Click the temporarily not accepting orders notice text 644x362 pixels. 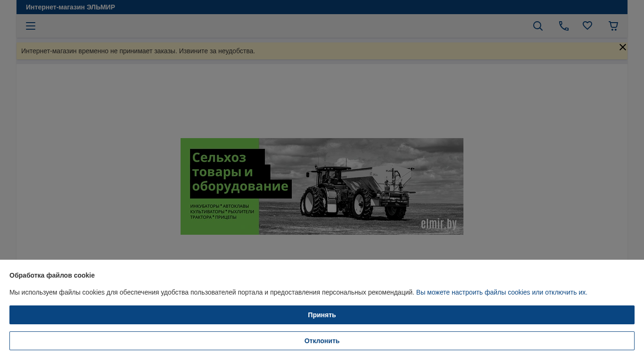point(138,51)
